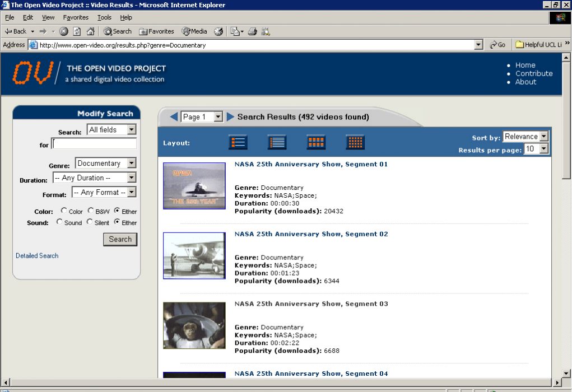Image resolution: width=572 pixels, height=392 pixels.
Task: Open NASA 25th Anniversary Show, Segment 02 link
Action: click(x=311, y=234)
